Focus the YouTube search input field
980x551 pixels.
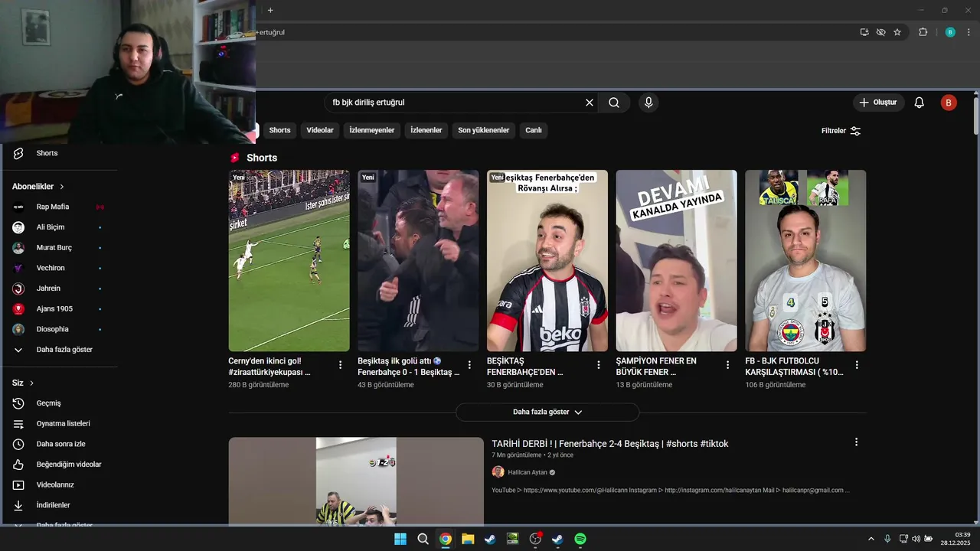coord(456,103)
